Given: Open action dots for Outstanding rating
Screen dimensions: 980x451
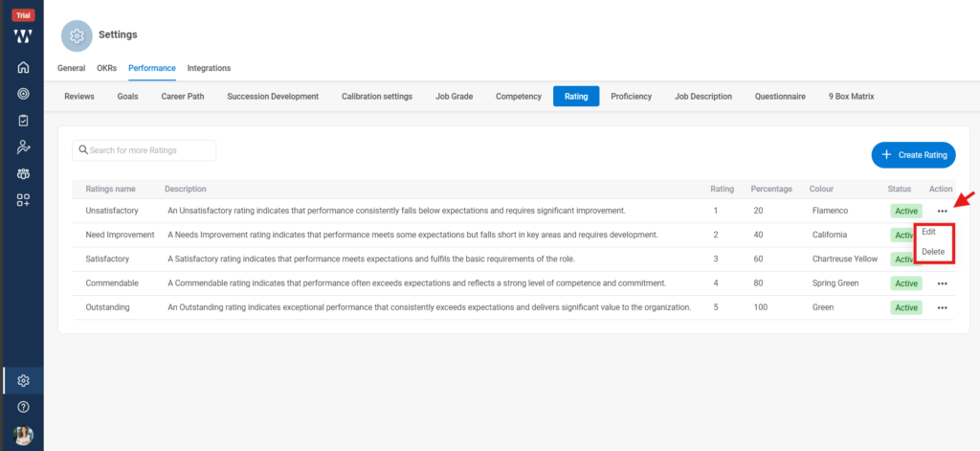Looking at the screenshot, I should (942, 307).
